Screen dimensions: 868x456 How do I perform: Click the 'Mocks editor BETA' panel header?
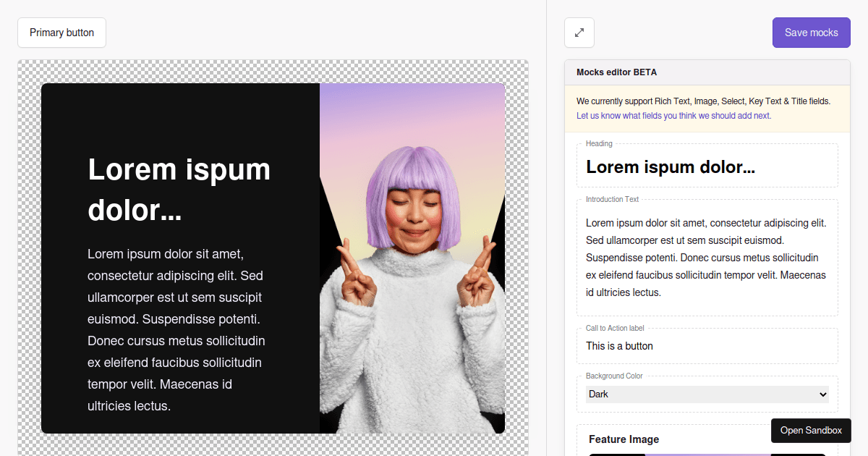(616, 72)
